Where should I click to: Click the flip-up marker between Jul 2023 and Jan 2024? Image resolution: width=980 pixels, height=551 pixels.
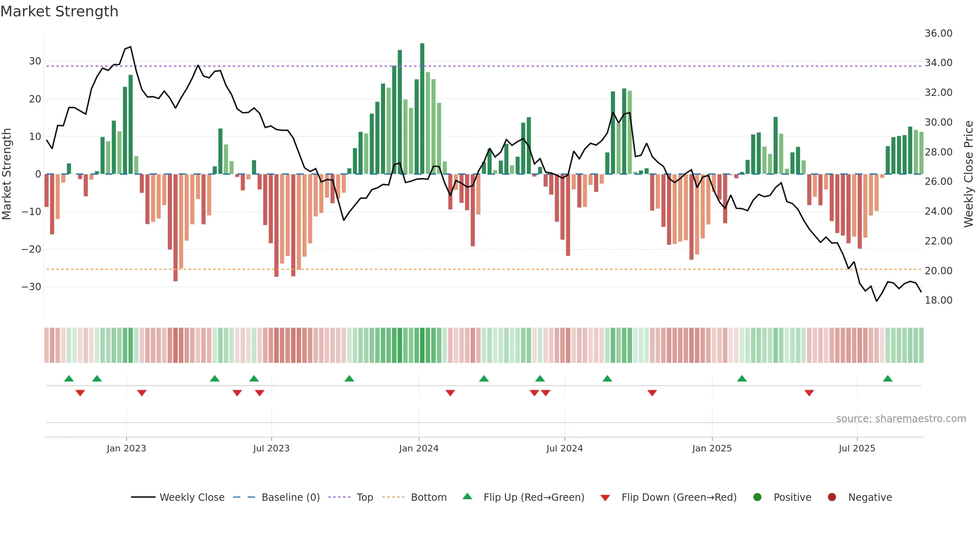point(349,378)
